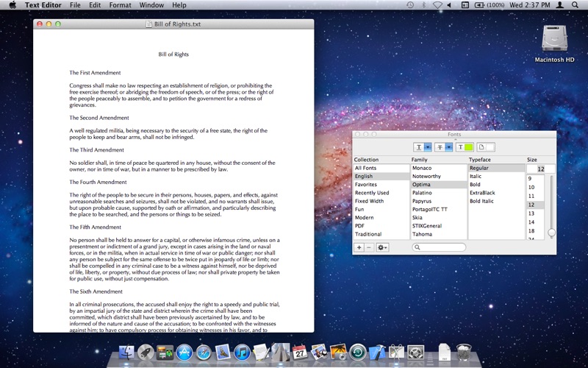This screenshot has width=588, height=368.
Task: Click the font size input showing 12
Action: [541, 169]
